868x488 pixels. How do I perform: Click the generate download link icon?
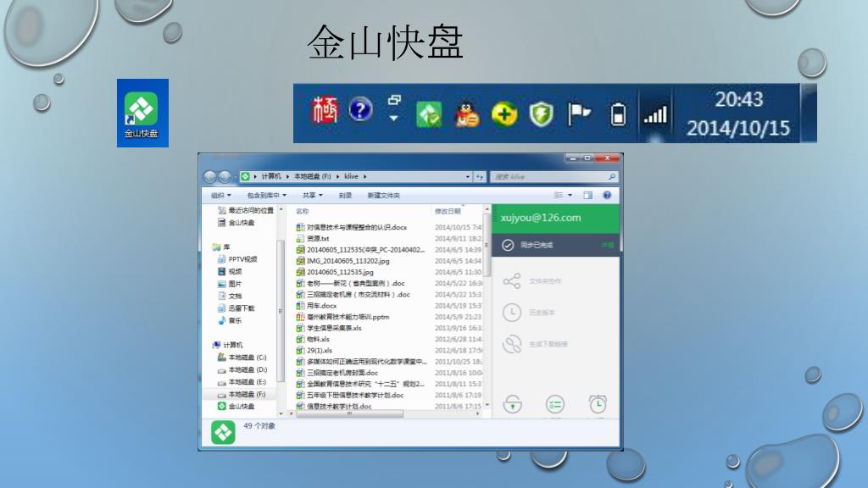(511, 344)
